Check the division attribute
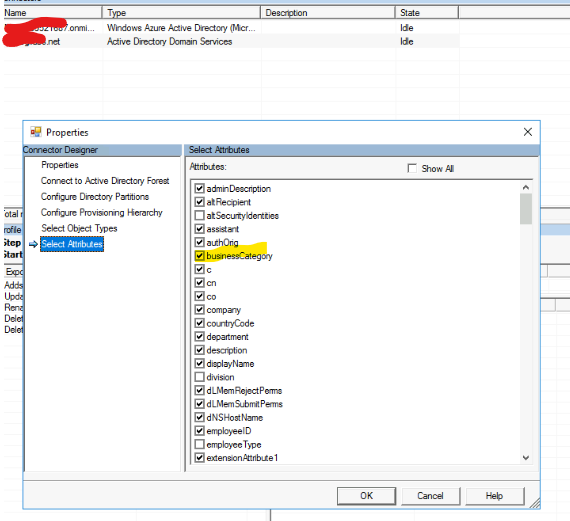 [199, 377]
